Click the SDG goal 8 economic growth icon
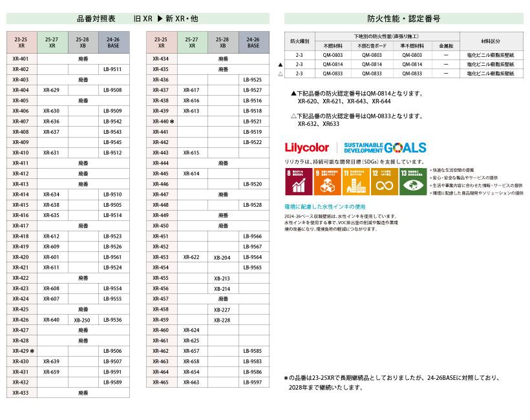530x420 pixels. pyautogui.click(x=299, y=182)
